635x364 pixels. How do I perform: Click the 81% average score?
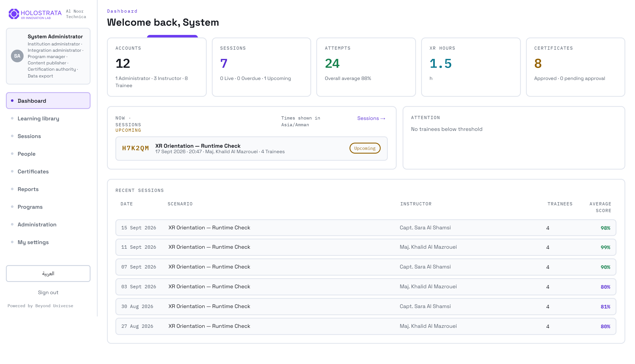(606, 307)
